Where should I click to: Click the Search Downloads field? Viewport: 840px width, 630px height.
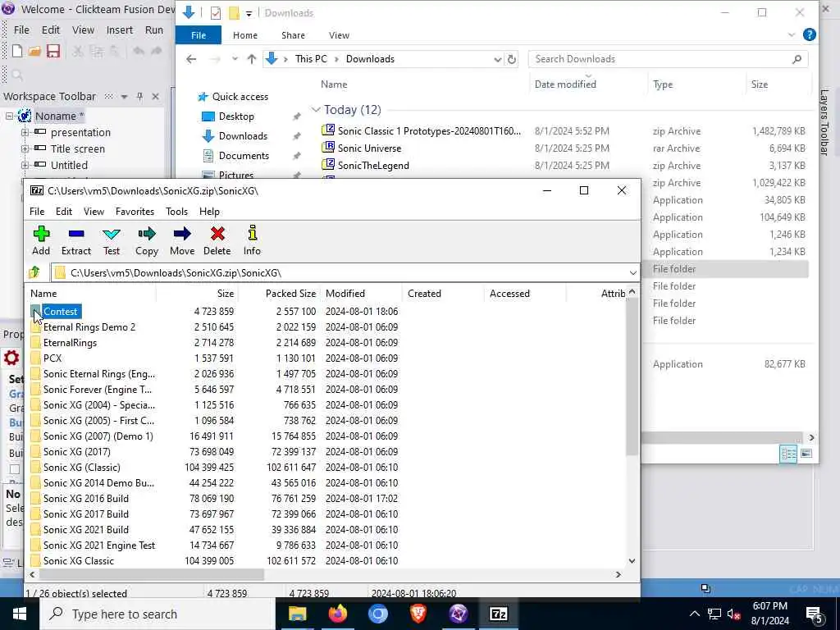coord(668,59)
